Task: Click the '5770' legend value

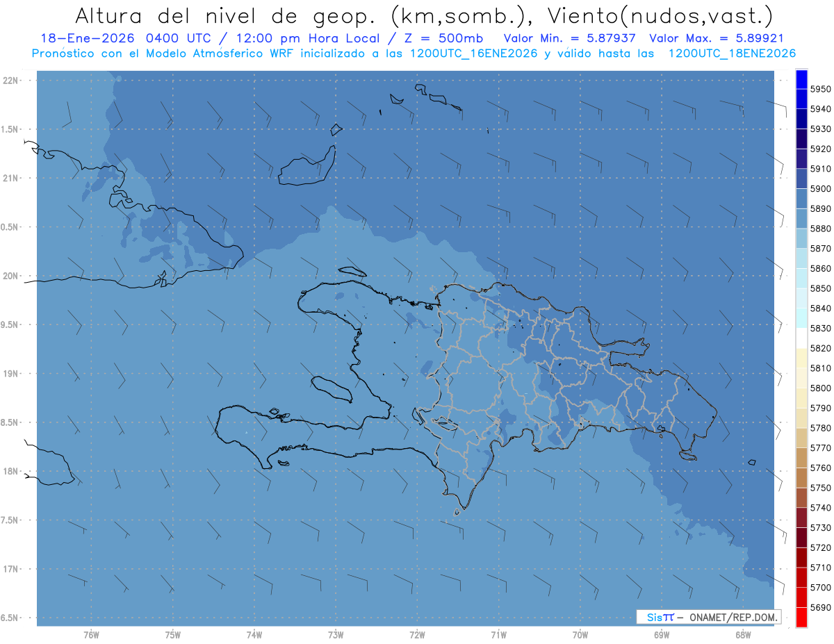Action: click(821, 448)
